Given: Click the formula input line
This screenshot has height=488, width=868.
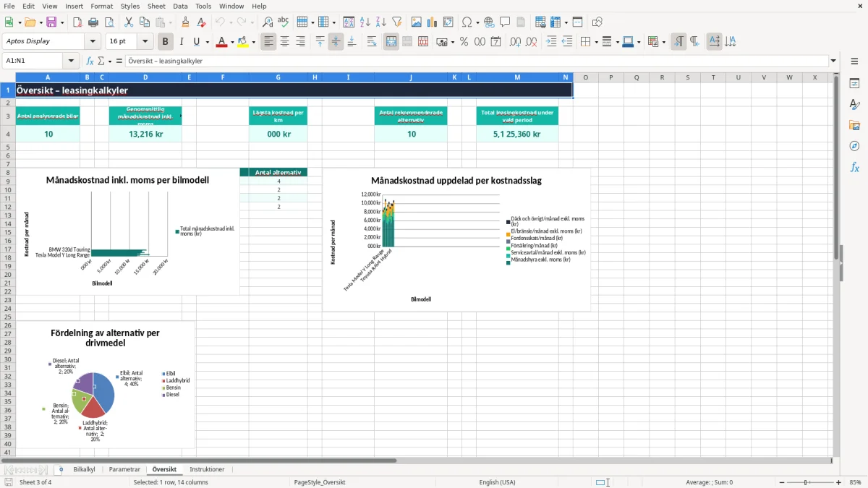Looking at the screenshot, I should point(477,61).
